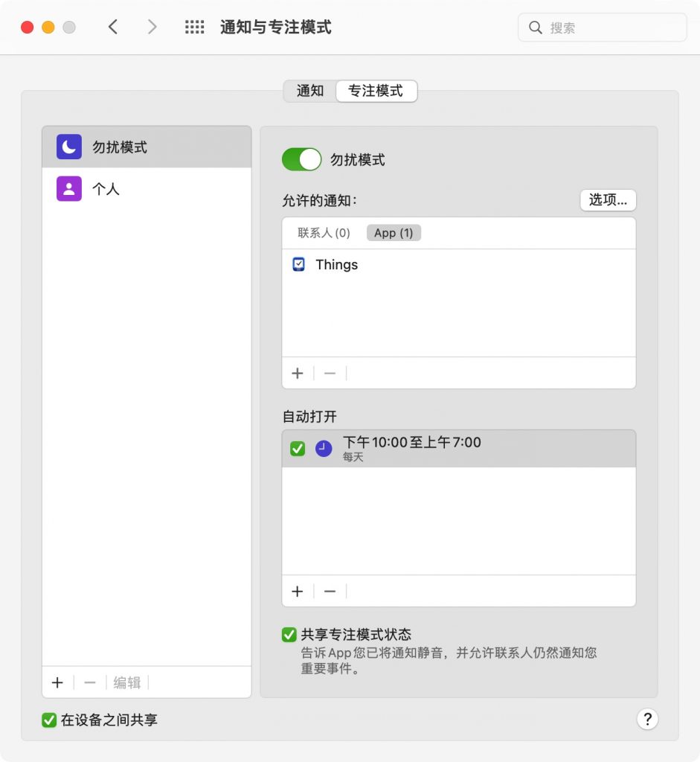Image resolution: width=700 pixels, height=762 pixels.
Task: Open the 选项… button
Action: tap(608, 199)
